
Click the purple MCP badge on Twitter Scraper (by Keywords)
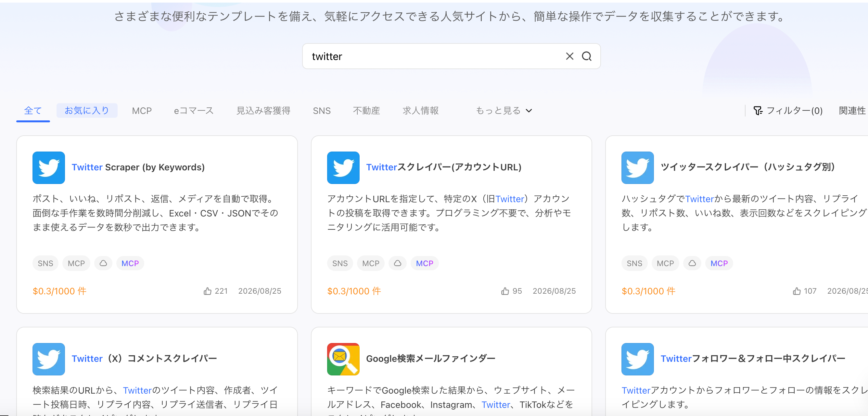coord(130,263)
